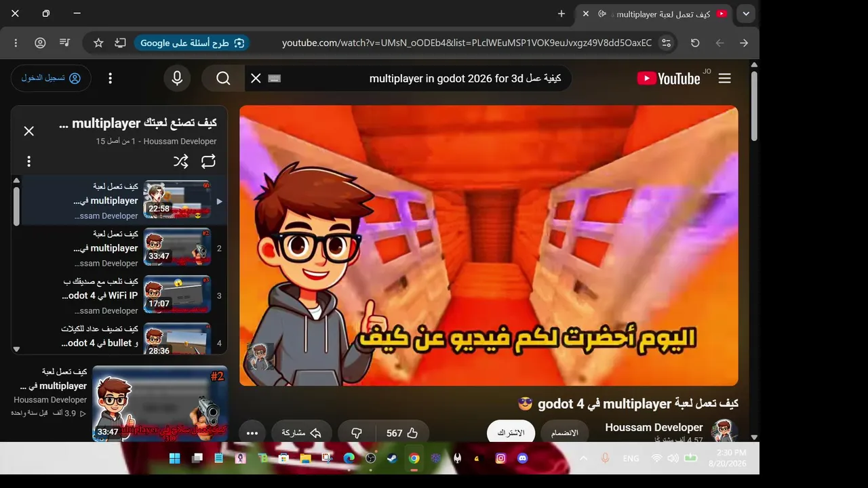Open the recommended video thumbnail labeled #2
Viewport: 868px width, 488px height.
coord(160,404)
